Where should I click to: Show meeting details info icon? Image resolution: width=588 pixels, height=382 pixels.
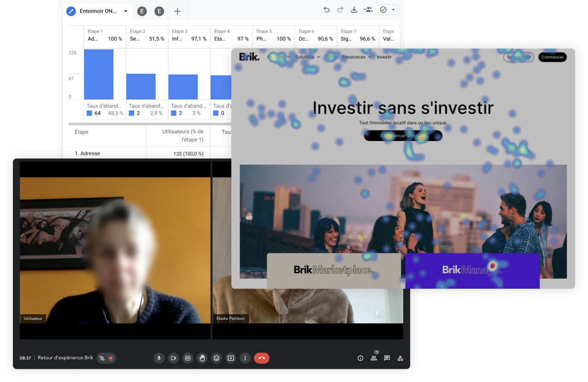pos(360,358)
